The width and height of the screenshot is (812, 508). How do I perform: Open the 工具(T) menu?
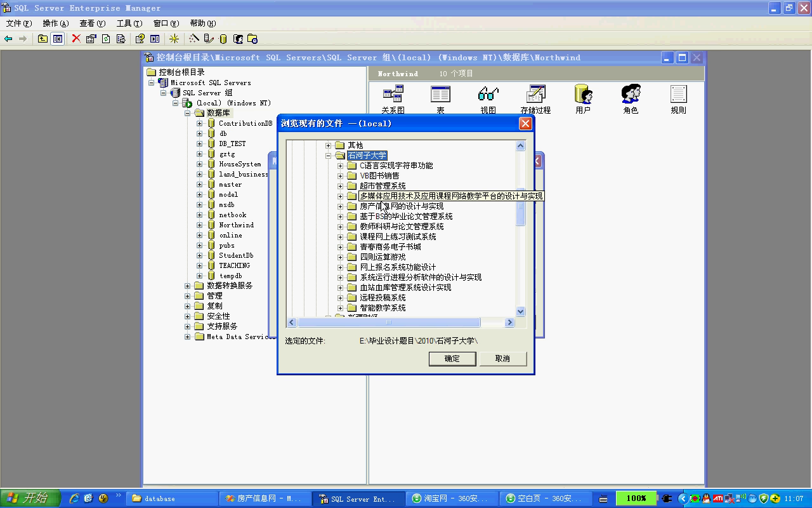tap(129, 23)
